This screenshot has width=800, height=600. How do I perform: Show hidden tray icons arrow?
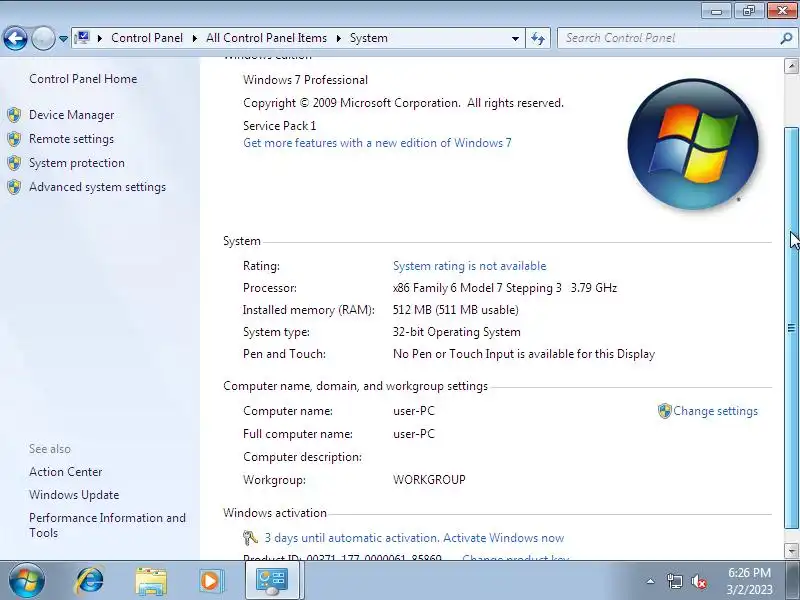651,581
